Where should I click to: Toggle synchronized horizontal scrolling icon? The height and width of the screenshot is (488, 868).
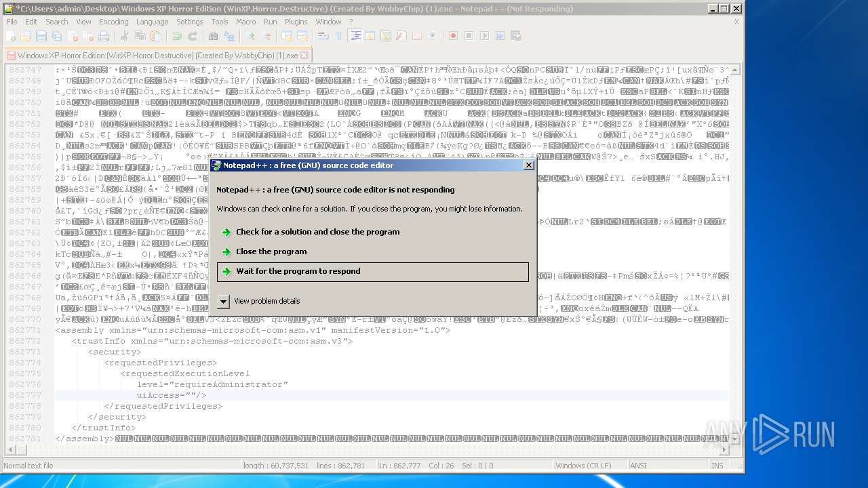[302, 36]
